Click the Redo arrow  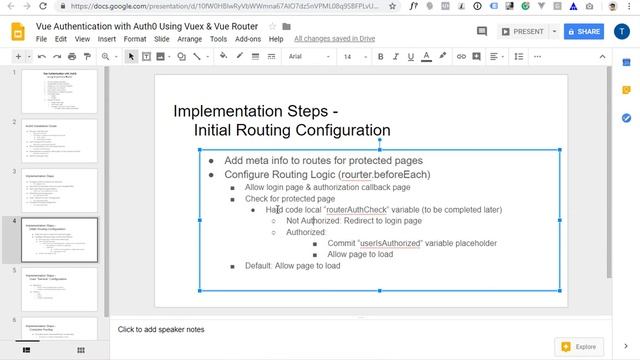coord(57,57)
